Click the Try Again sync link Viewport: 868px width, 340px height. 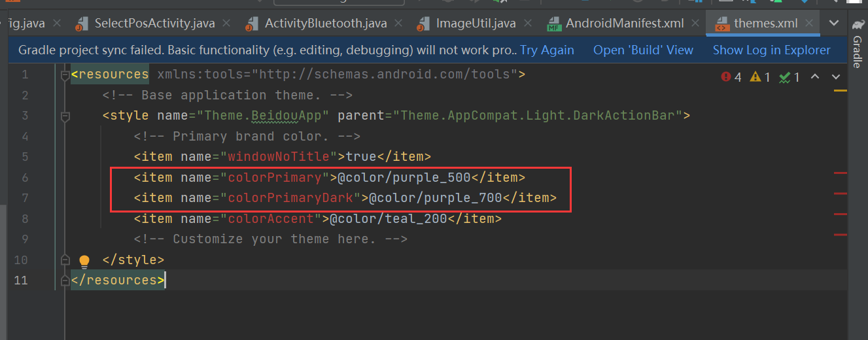click(x=547, y=50)
